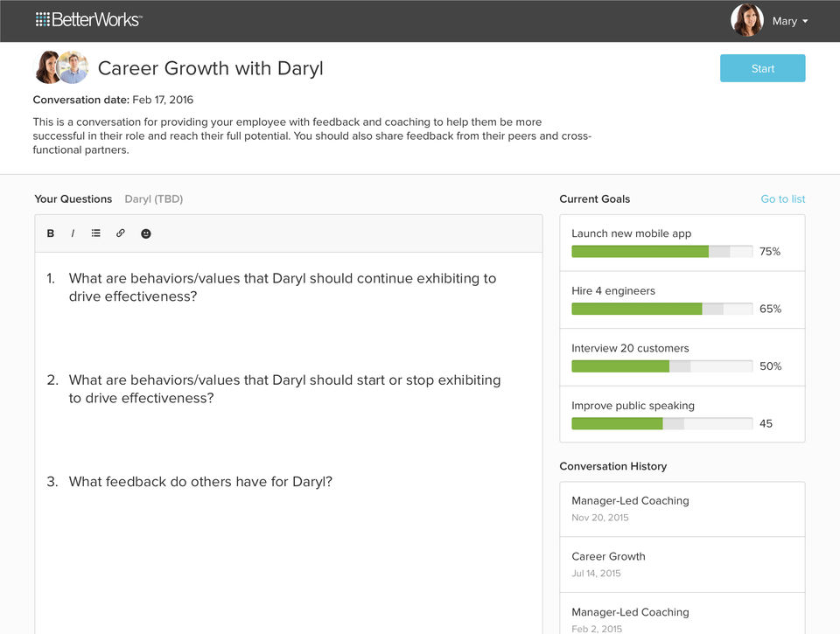
Task: Open the Interview 20 customers goal
Action: point(630,348)
